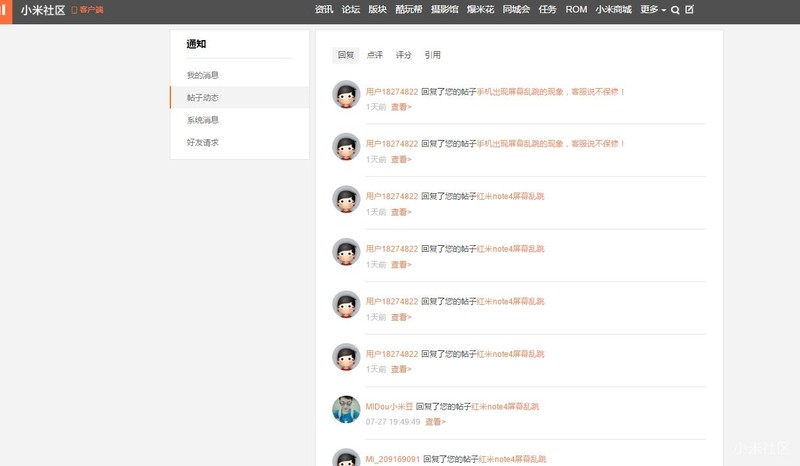The image size is (800, 466).
Task: Open 酷玩帮 from the navigation bar
Action: (x=409, y=9)
